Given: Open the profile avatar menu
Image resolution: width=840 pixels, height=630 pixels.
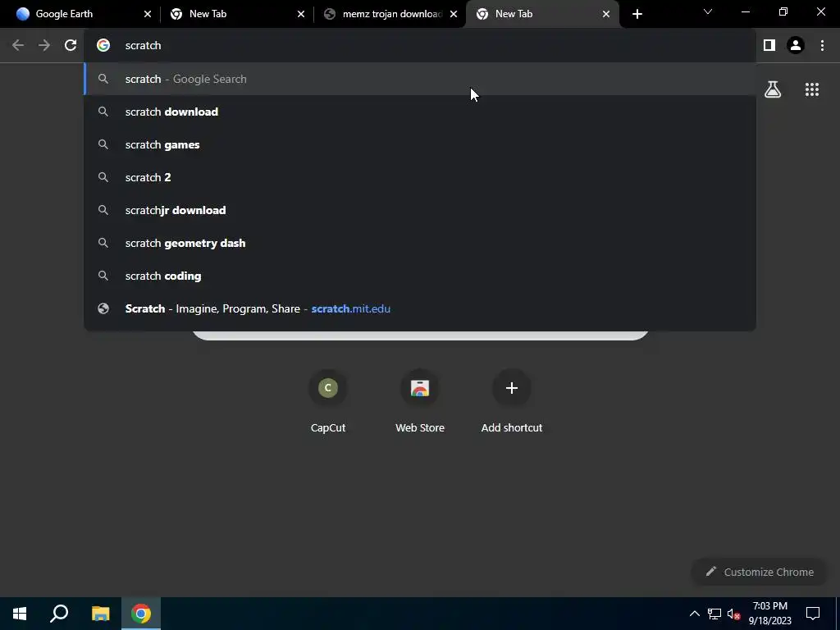Looking at the screenshot, I should point(796,46).
